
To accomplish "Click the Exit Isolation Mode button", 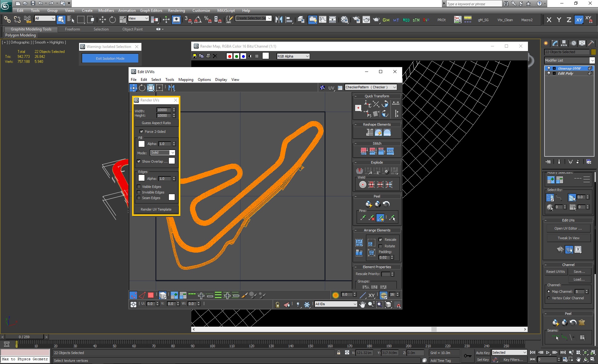I will tap(110, 58).
